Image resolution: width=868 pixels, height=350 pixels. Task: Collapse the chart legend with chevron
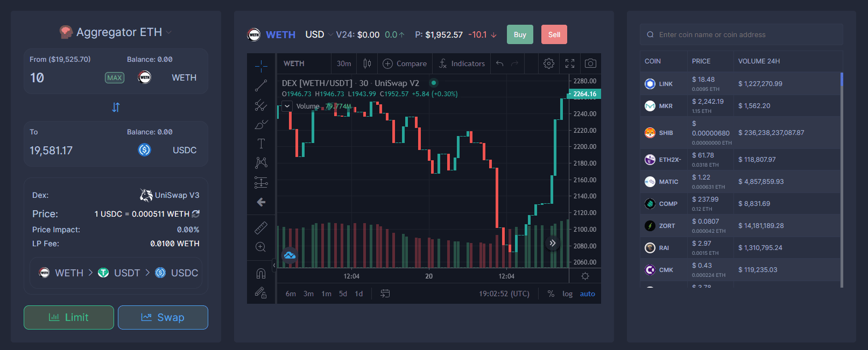[x=287, y=106]
